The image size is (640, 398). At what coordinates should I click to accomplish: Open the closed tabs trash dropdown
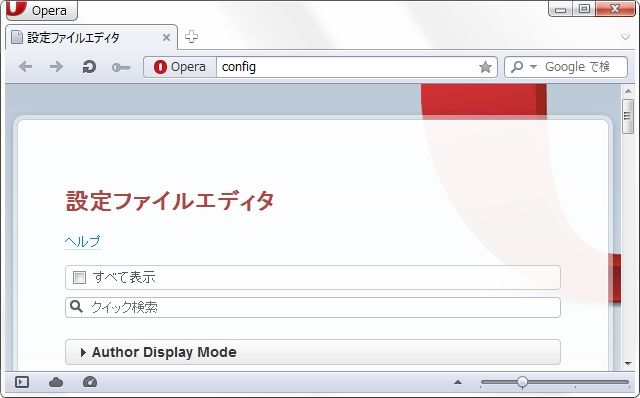(x=625, y=38)
